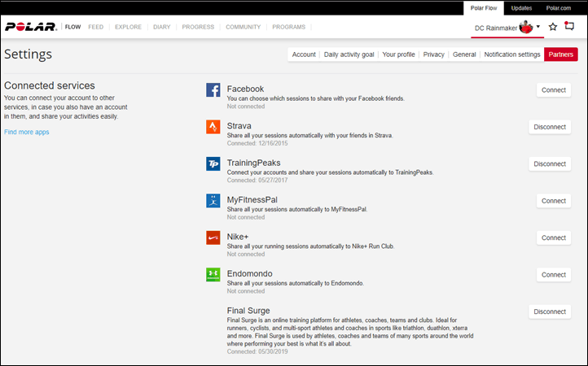Click the TrainingPeaks service title

(253, 163)
